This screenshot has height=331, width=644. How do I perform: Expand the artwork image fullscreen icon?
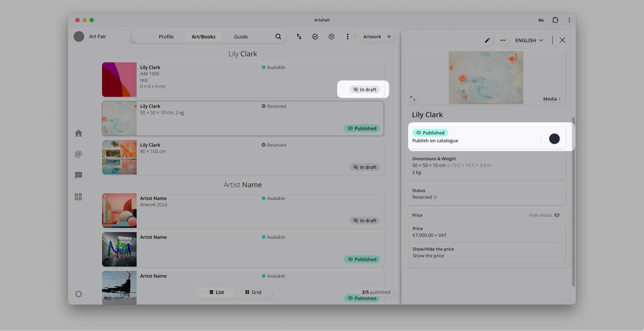(x=413, y=99)
